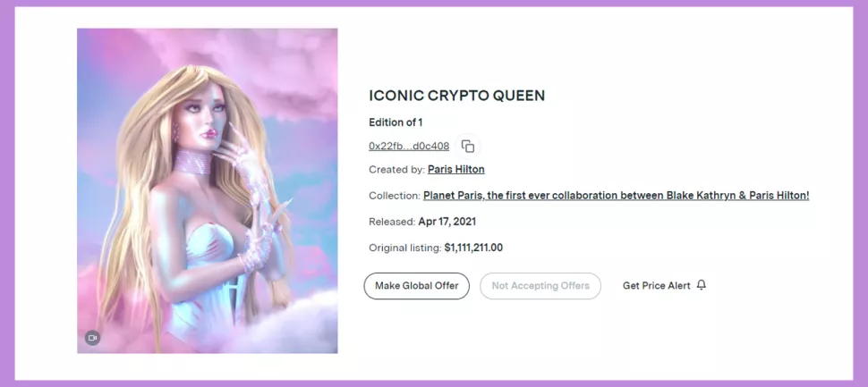Image resolution: width=868 pixels, height=387 pixels.
Task: Open the 0x22fb...d0c408 contract address link
Action: click(409, 147)
